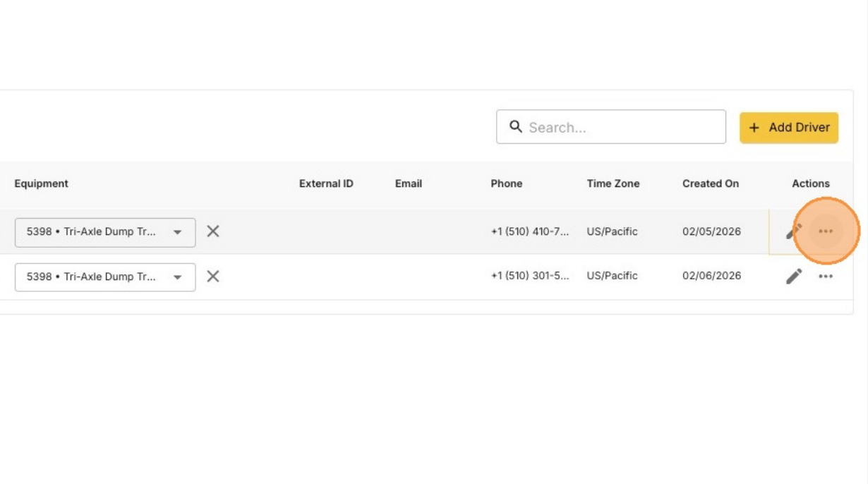This screenshot has height=484, width=868.
Task: Clear equipment with X in 02/06/2026 row
Action: (x=213, y=277)
